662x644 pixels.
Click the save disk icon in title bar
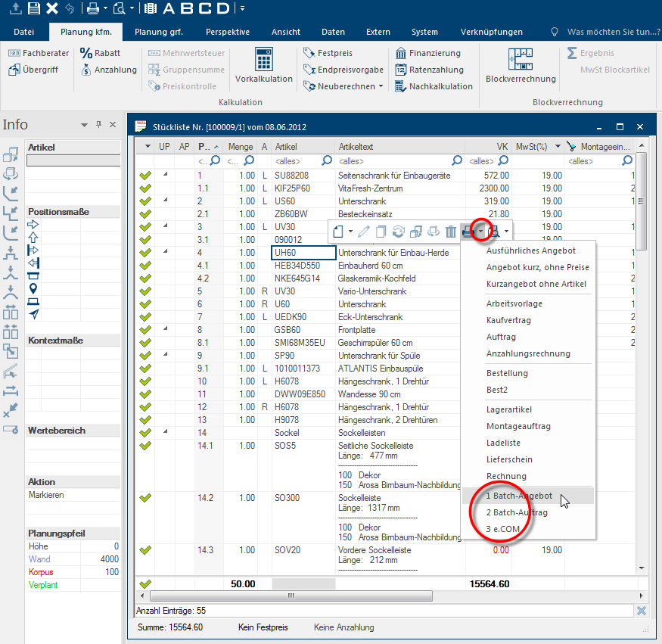(33, 9)
